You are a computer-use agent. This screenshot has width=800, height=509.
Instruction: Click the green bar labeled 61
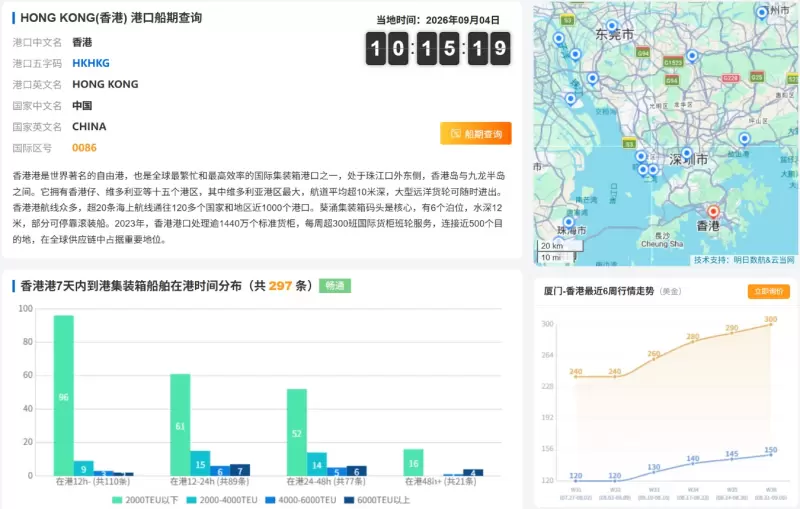pyautogui.click(x=180, y=424)
